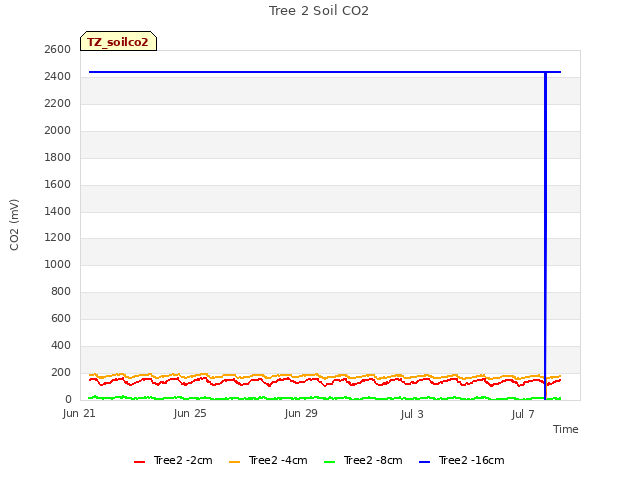Click the chart title Tree 2 Soil CO2
Screen dimensions: 640x480
pyautogui.click(x=319, y=11)
